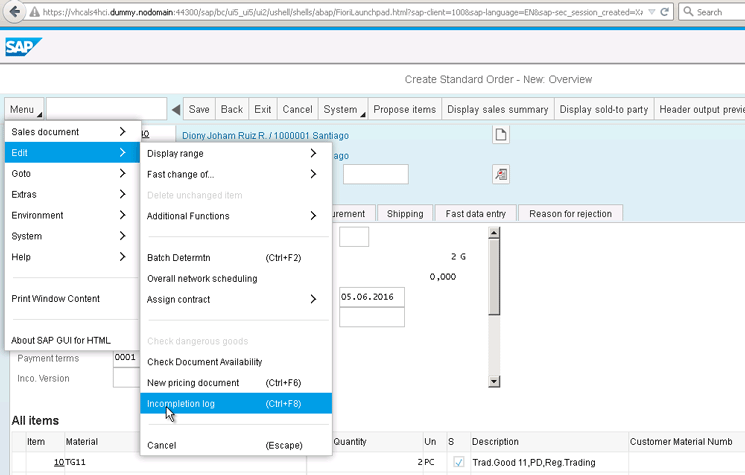Screen dimensions: 745x475
Task: Reload the page with the refresh icon
Action: tap(664, 12)
